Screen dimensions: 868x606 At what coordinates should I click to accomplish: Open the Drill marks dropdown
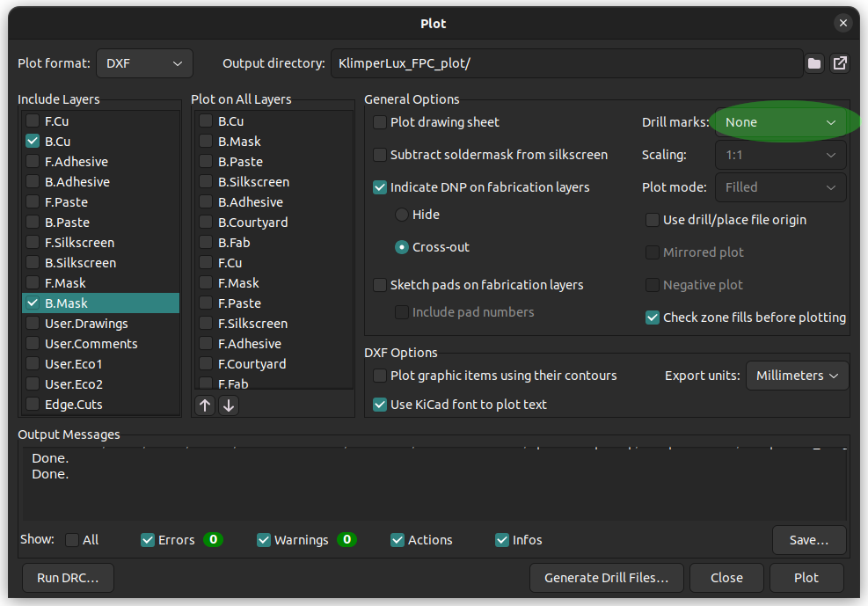point(781,122)
